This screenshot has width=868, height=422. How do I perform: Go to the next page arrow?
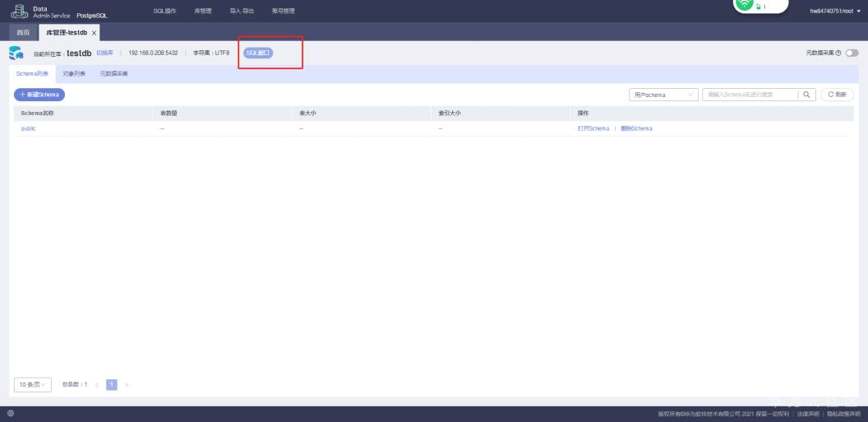(x=127, y=385)
